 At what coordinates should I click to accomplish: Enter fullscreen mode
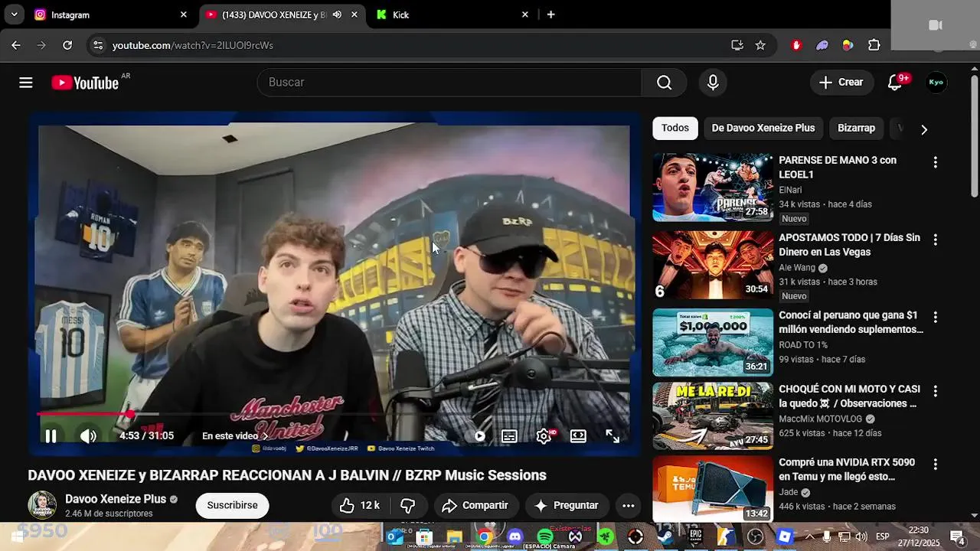612,436
